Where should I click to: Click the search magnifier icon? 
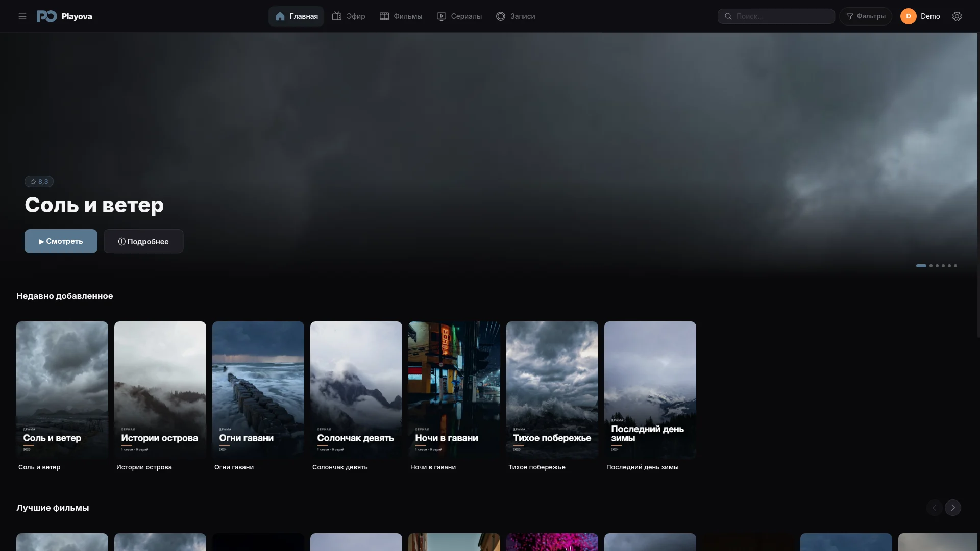click(728, 16)
